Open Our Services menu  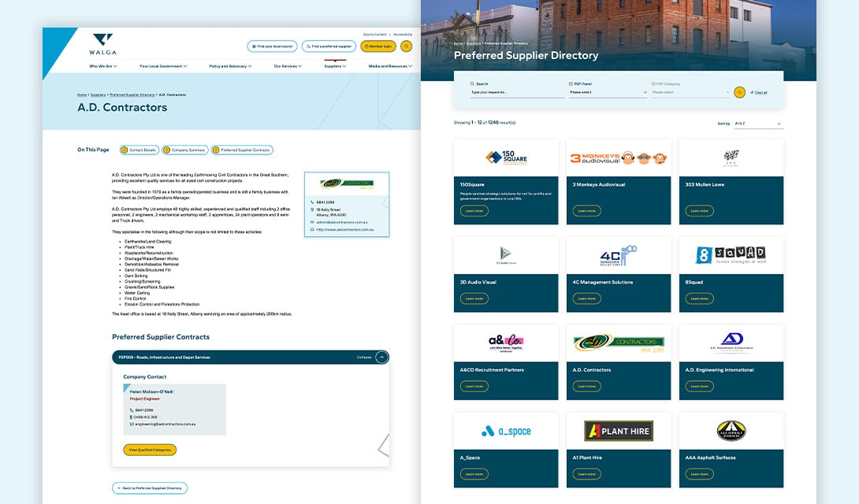click(288, 66)
